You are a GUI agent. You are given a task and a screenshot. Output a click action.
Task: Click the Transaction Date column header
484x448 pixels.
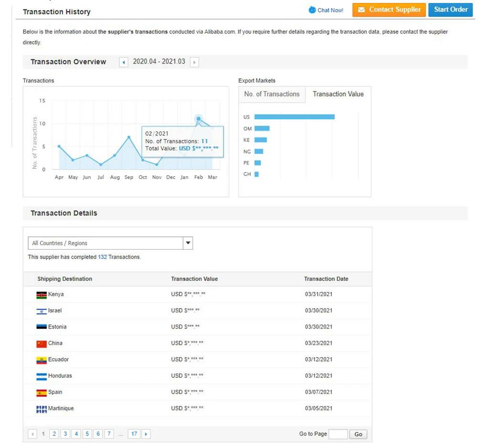coord(326,279)
